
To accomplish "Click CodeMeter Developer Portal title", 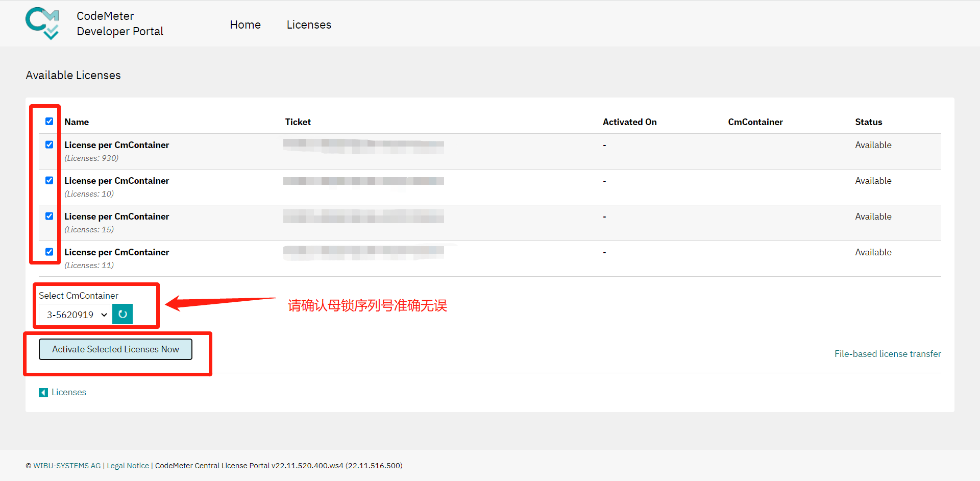I will (x=120, y=23).
